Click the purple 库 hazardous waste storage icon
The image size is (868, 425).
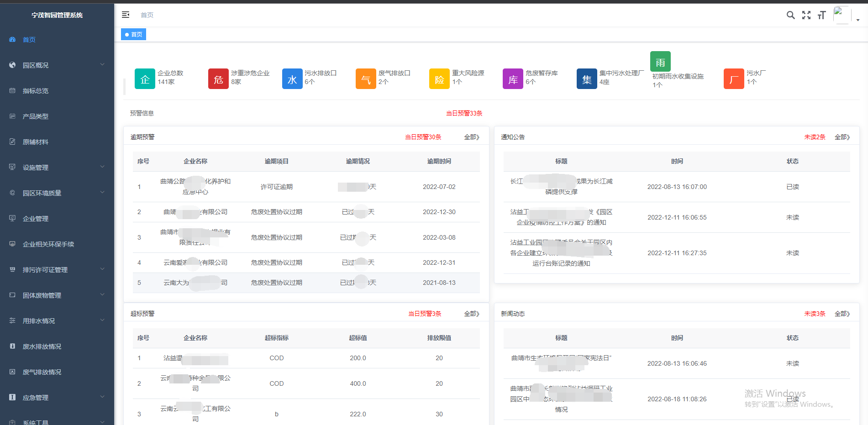click(513, 79)
